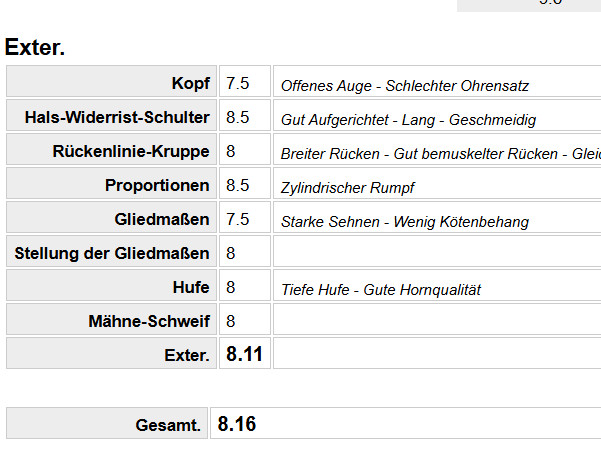The image size is (601, 451).
Task: Click the Exter. section heading
Action: pyautogui.click(x=35, y=48)
